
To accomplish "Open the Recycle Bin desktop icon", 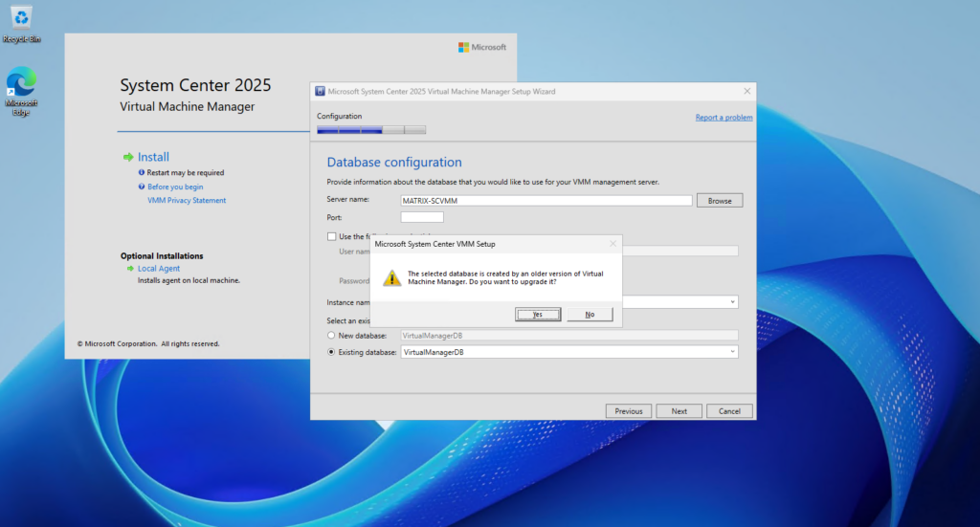I will [21, 24].
